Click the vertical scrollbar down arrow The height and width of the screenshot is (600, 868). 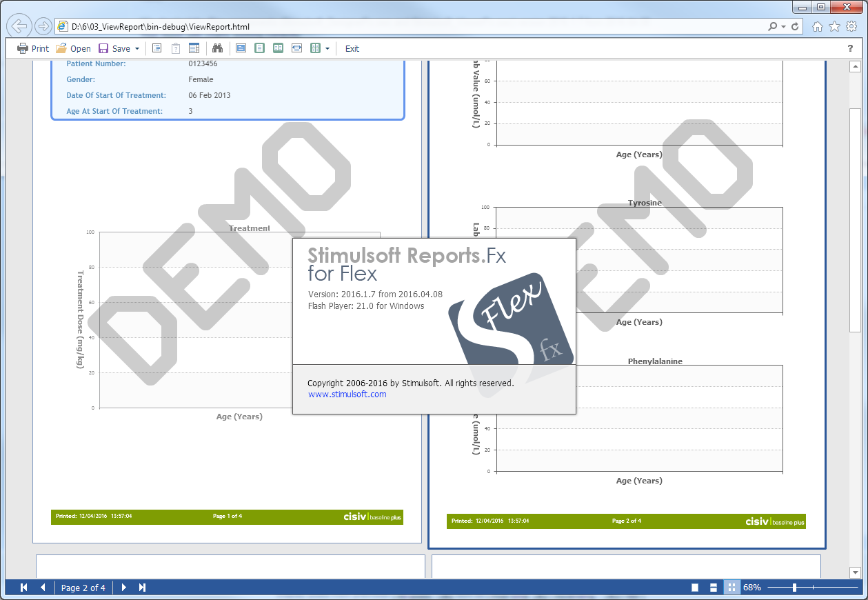pos(855,572)
